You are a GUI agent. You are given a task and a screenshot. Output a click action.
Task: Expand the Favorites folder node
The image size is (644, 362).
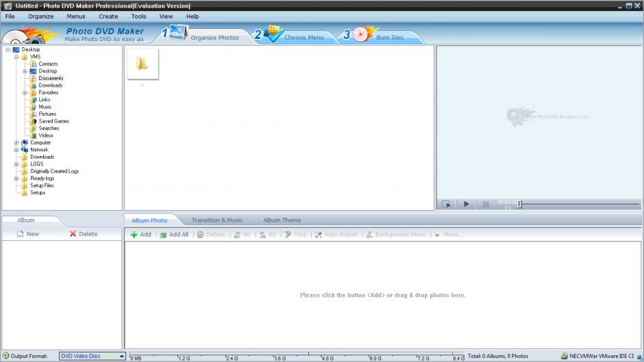25,93
